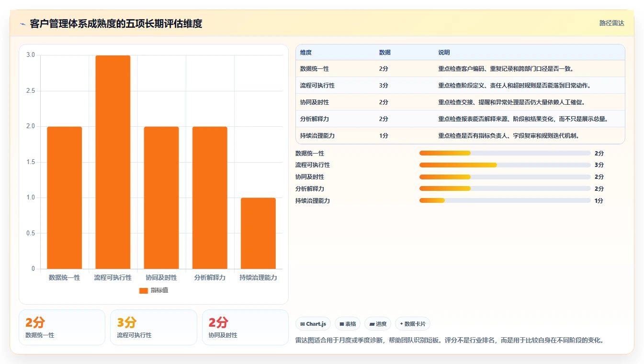Click the 维度 column header
The height and width of the screenshot is (364, 644).
[x=306, y=53]
